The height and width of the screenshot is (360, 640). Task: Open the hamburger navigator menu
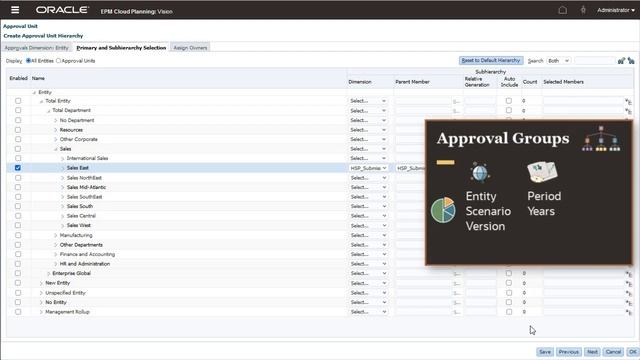15,10
